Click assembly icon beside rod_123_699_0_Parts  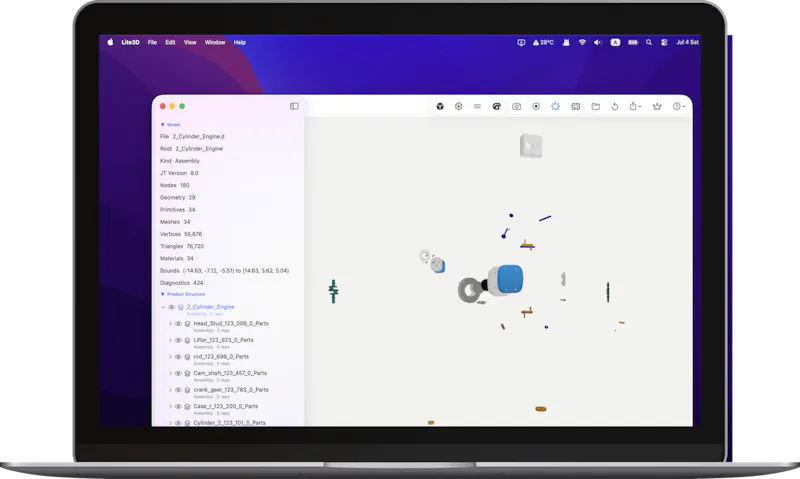[x=187, y=357]
